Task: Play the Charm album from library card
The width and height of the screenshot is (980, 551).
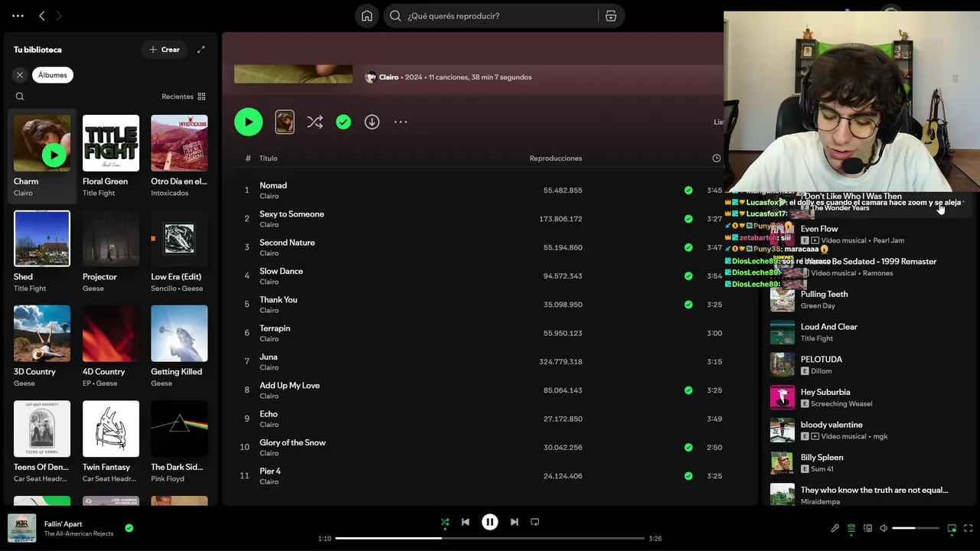Action: pos(54,156)
